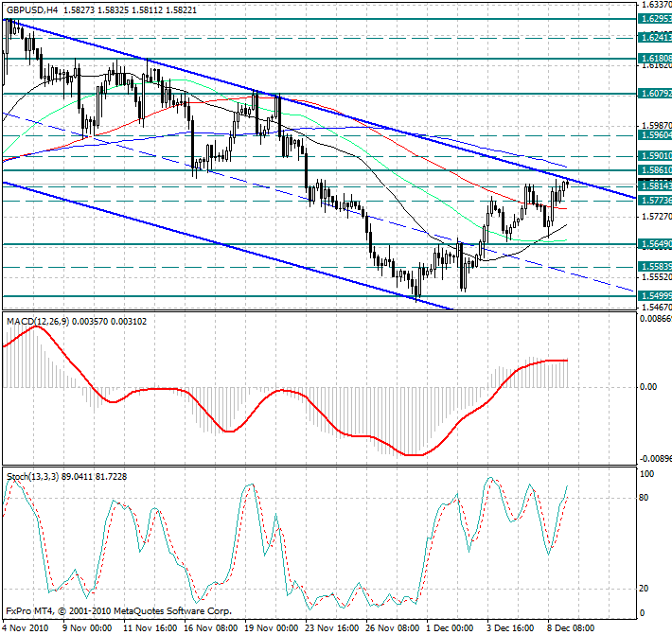Click the 1.5861 price level label
The image size is (672, 635).
point(655,170)
